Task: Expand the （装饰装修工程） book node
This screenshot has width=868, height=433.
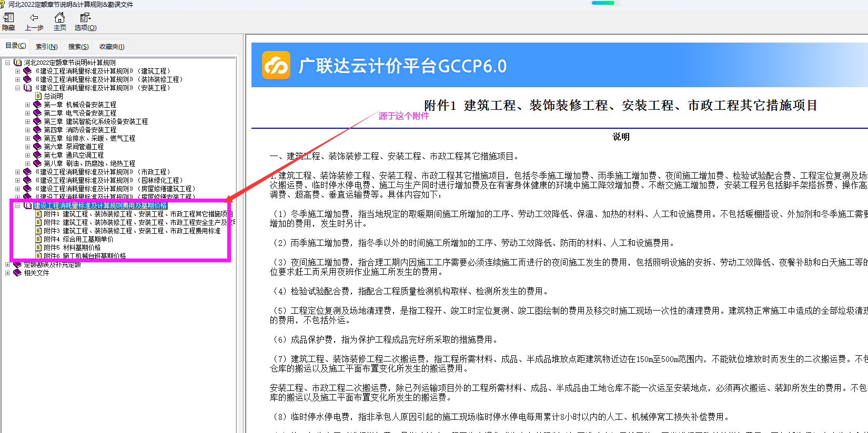Action: (x=17, y=79)
